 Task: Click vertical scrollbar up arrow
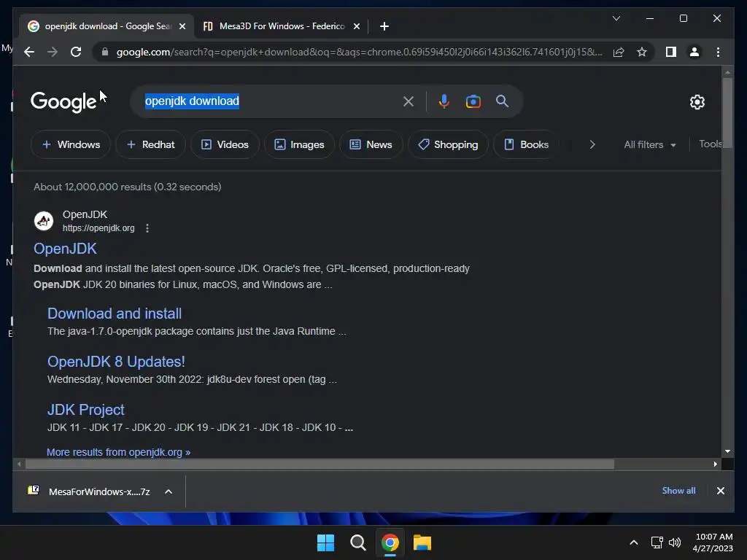point(727,72)
